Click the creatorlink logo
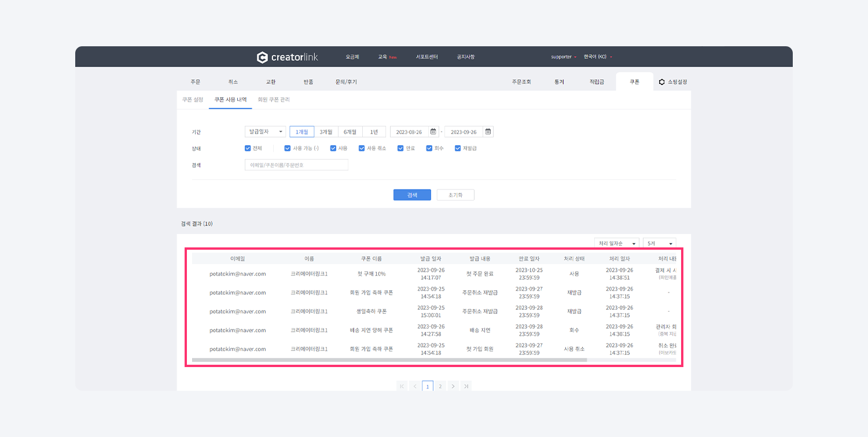 click(x=288, y=57)
